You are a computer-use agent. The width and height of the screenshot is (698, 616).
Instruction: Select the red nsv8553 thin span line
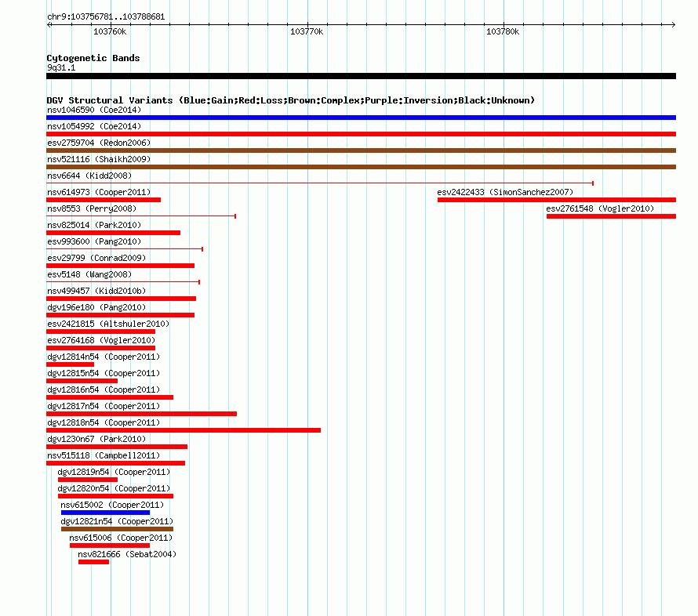141,216
